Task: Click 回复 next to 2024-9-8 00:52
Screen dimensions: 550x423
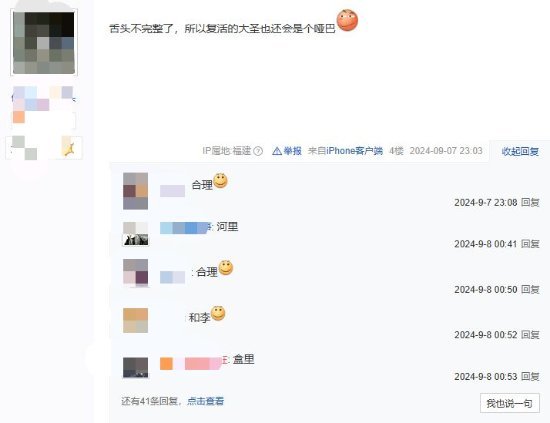Action: [x=530, y=335]
